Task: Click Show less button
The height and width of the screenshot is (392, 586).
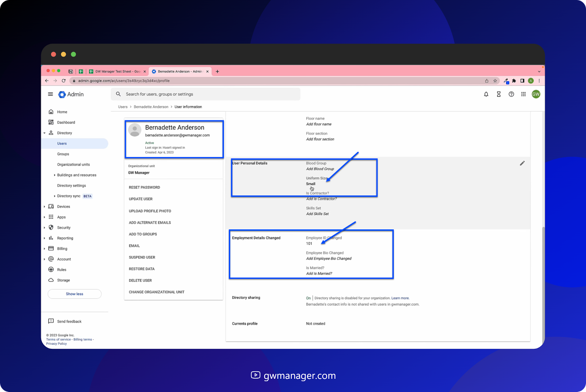Action: coord(74,294)
